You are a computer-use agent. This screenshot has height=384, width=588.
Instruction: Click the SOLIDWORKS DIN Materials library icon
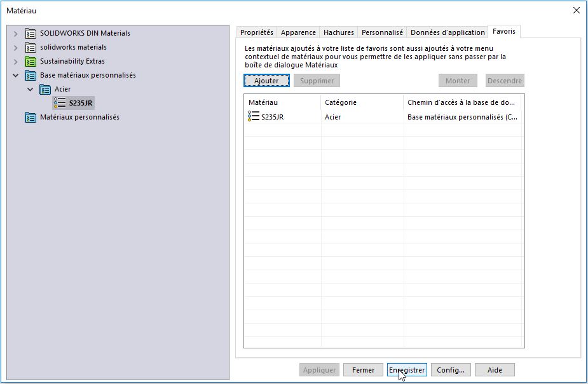click(31, 33)
